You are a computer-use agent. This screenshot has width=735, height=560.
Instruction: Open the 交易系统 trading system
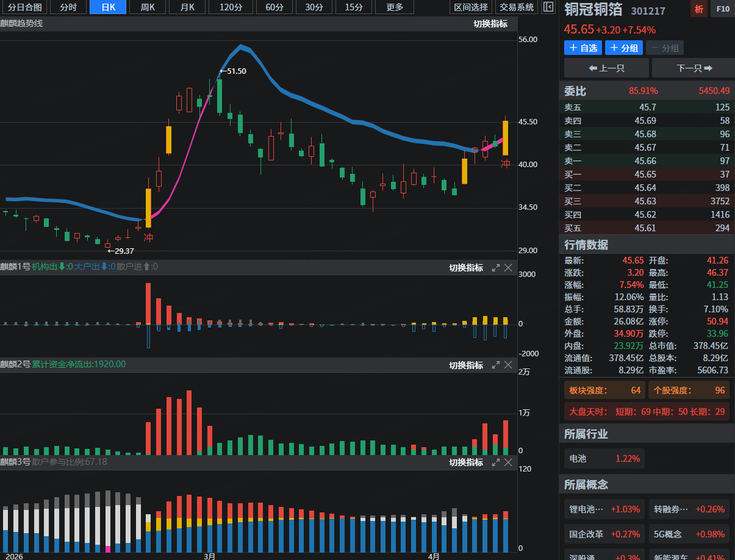tap(516, 7)
